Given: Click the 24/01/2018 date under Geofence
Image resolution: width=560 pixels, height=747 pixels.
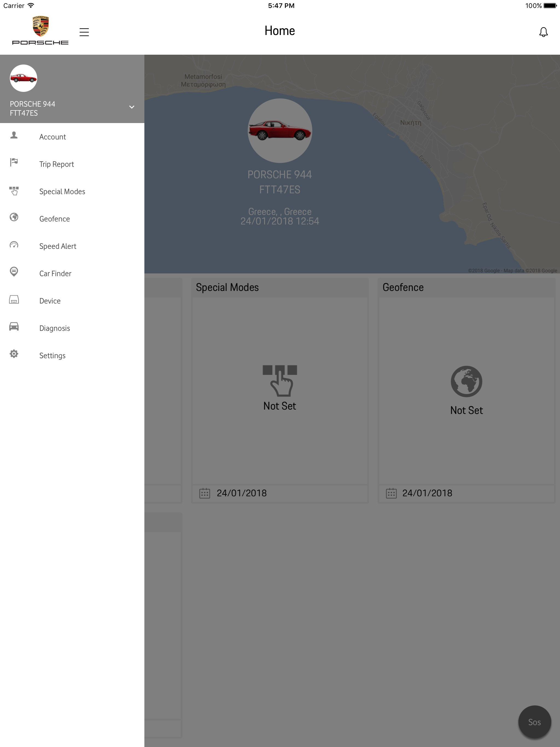Looking at the screenshot, I should pyautogui.click(x=427, y=493).
